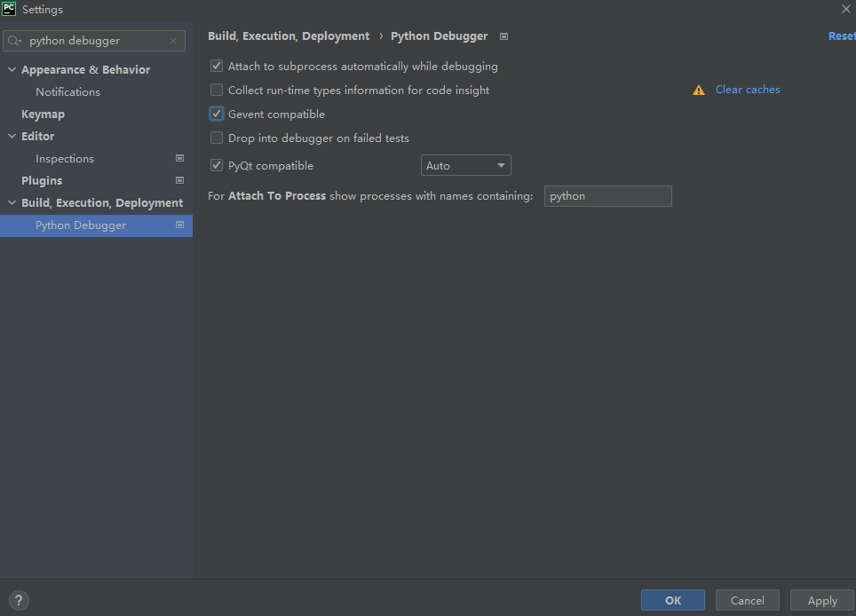Open Keymap settings page

coord(44,114)
